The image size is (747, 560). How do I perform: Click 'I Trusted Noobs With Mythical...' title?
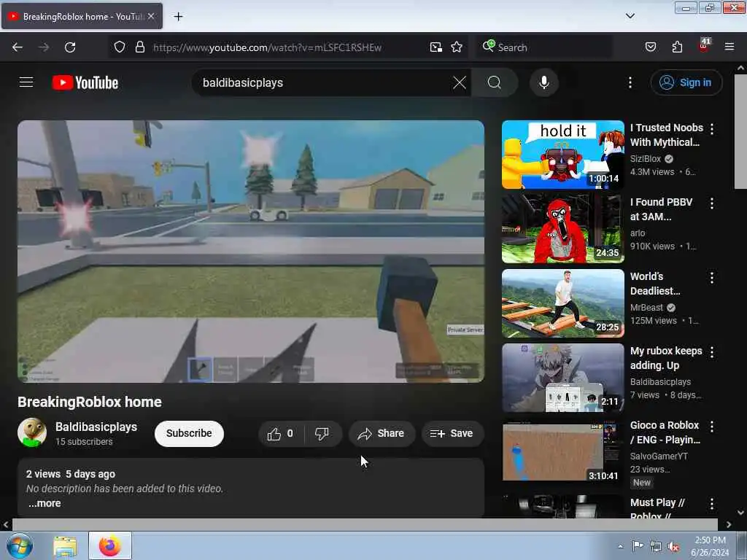(x=667, y=135)
